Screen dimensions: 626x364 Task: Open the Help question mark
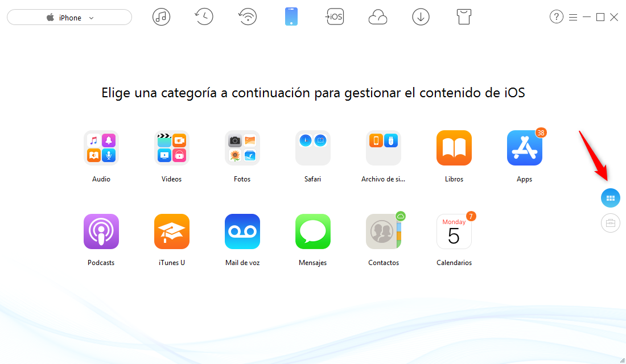click(x=556, y=16)
